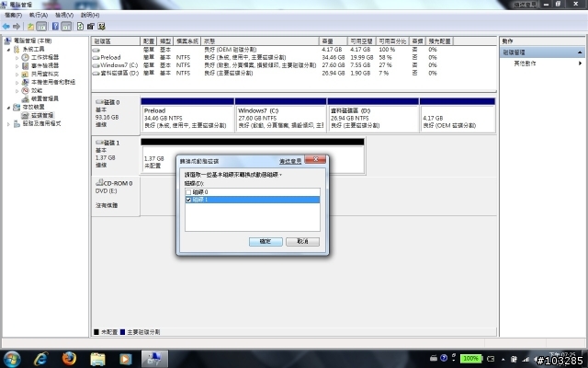Expand the Shared Folders tree node
The height and width of the screenshot is (368, 588).
coord(17,74)
